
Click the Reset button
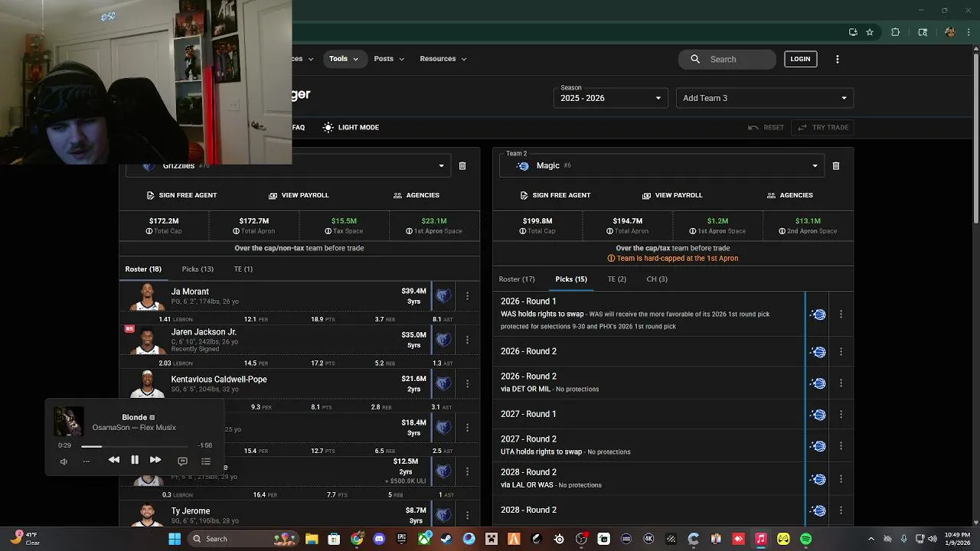coord(766,127)
